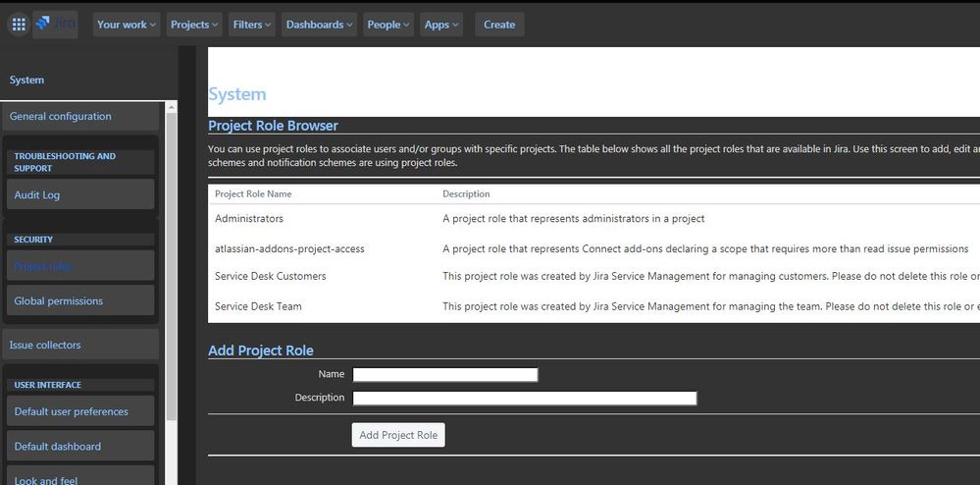Open Look and feel settings

tap(80, 475)
